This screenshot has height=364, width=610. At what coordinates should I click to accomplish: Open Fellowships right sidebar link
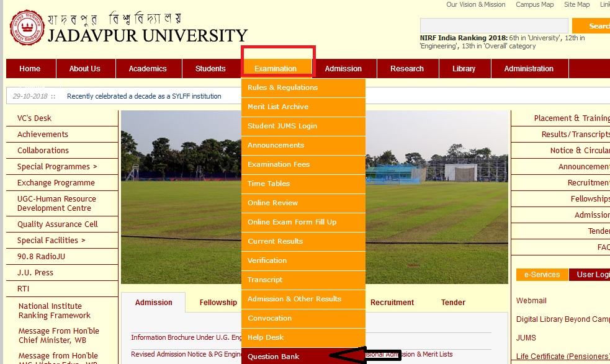[x=590, y=198]
